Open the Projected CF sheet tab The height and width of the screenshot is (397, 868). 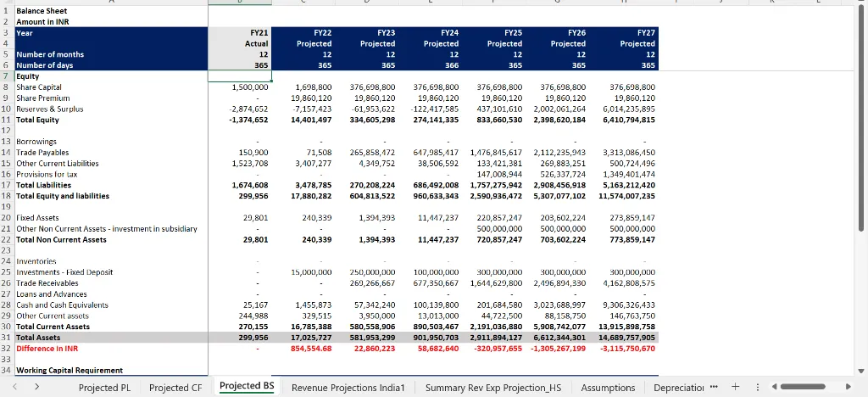pyautogui.click(x=175, y=388)
